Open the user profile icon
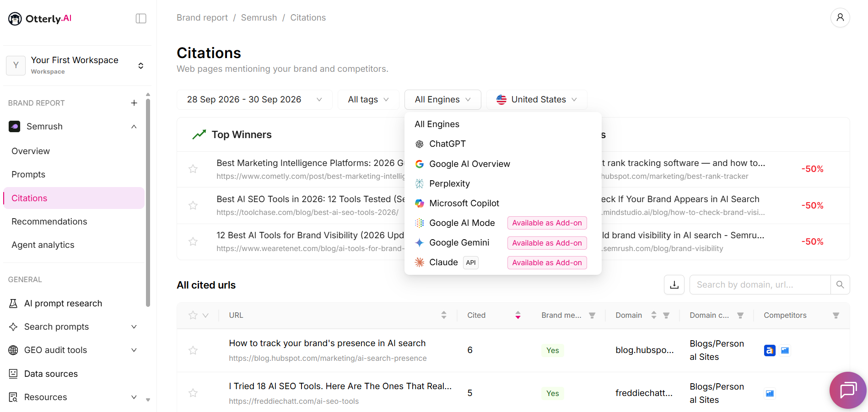Image resolution: width=868 pixels, height=412 pixels. [840, 18]
